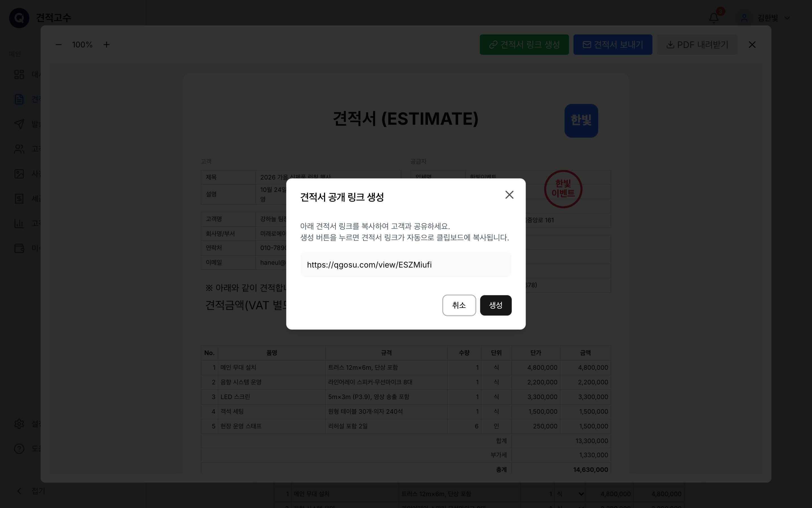Open the wallet sidebar icon
Image resolution: width=812 pixels, height=508 pixels.
[19, 248]
